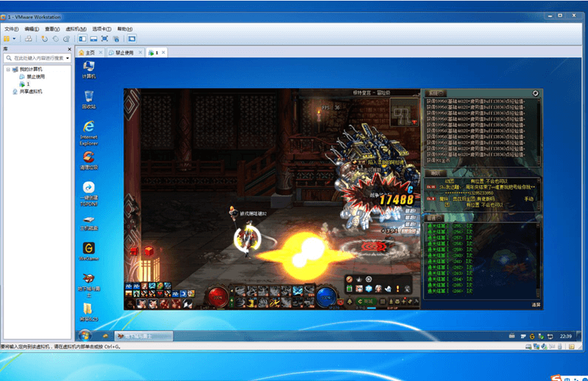
Task: Click the 地下城与勇士 taskbar button
Action: pyautogui.click(x=143, y=336)
